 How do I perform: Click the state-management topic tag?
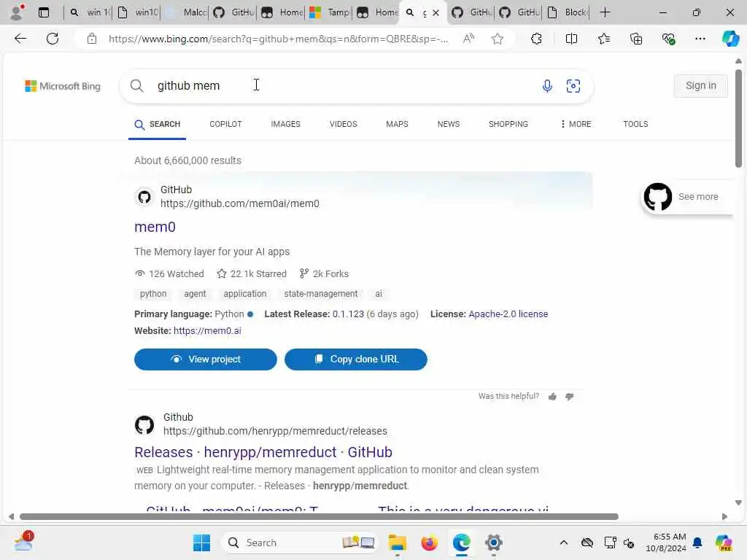tap(321, 294)
